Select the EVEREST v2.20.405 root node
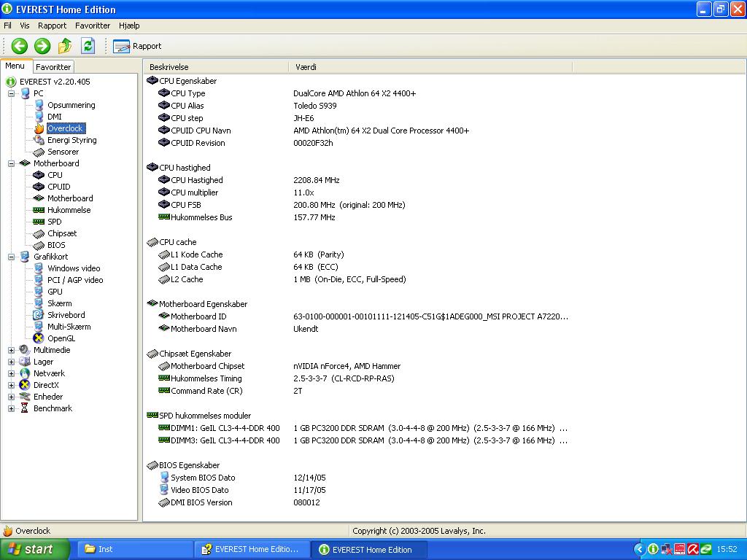The image size is (747, 560). tap(54, 82)
